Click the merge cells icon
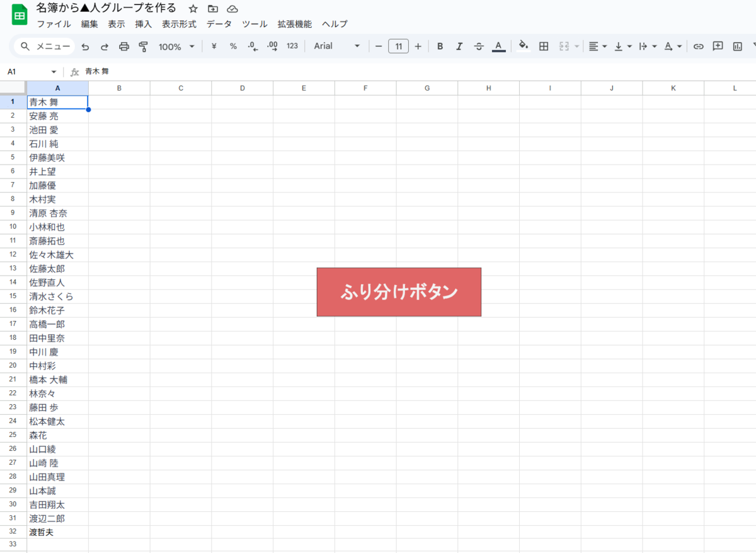This screenshot has width=756, height=553. pos(564,46)
